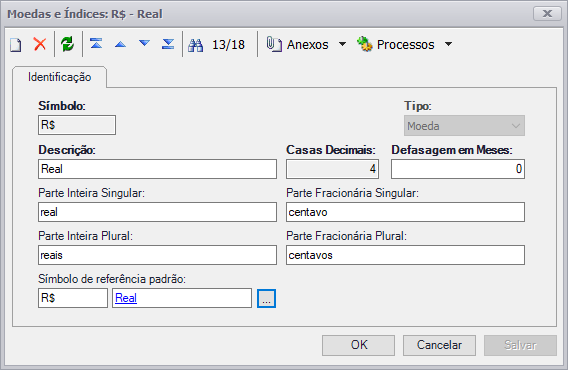Click the Casas Decimais label

pyautogui.click(x=331, y=150)
